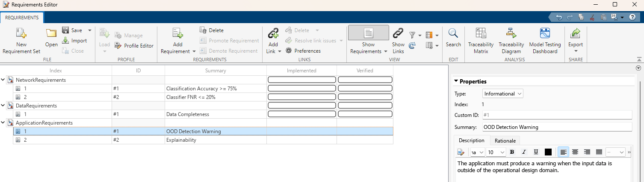Click the Summary column header
The height and width of the screenshot is (182, 644).
pos(216,71)
